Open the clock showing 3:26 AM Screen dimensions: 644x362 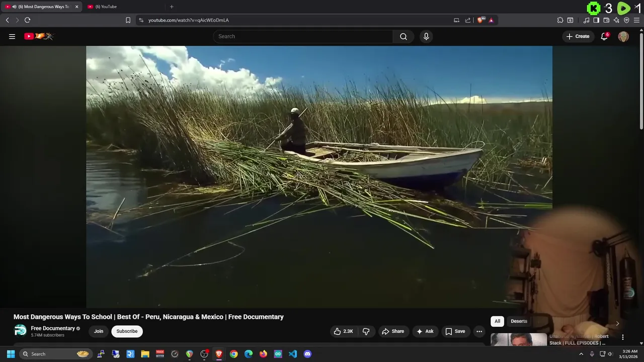click(x=629, y=354)
